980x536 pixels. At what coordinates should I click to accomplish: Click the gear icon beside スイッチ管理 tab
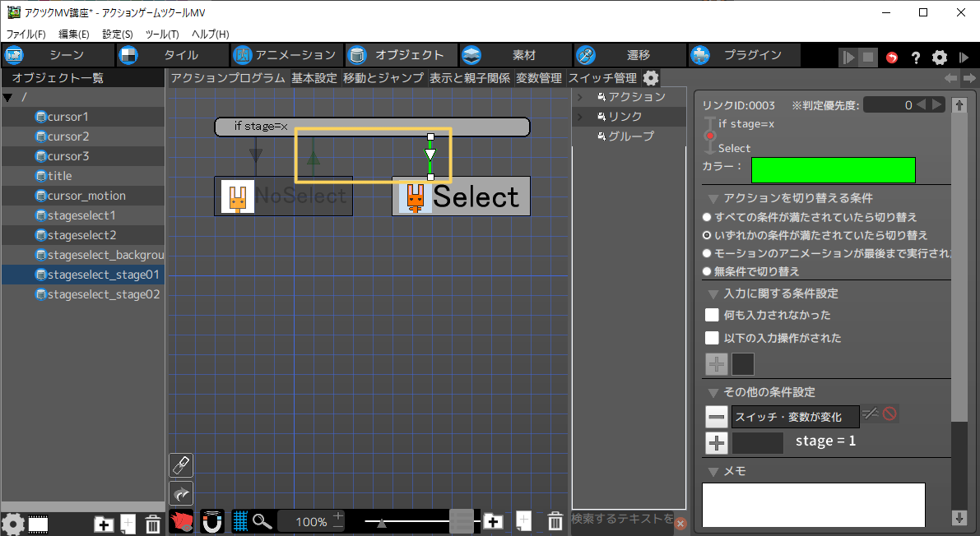(x=651, y=78)
